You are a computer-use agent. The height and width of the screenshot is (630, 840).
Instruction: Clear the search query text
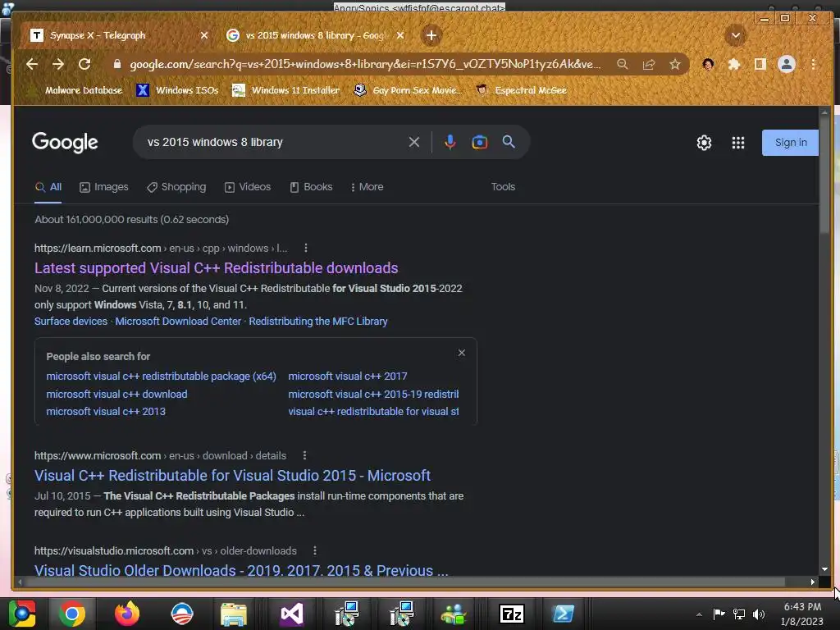(x=414, y=142)
